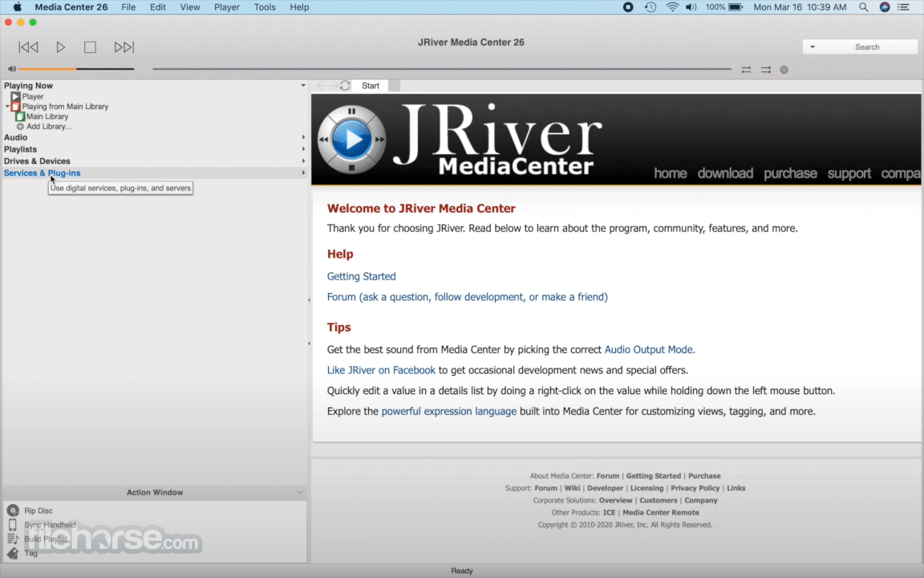
Task: Click the Build Playlist icon
Action: (x=12, y=539)
